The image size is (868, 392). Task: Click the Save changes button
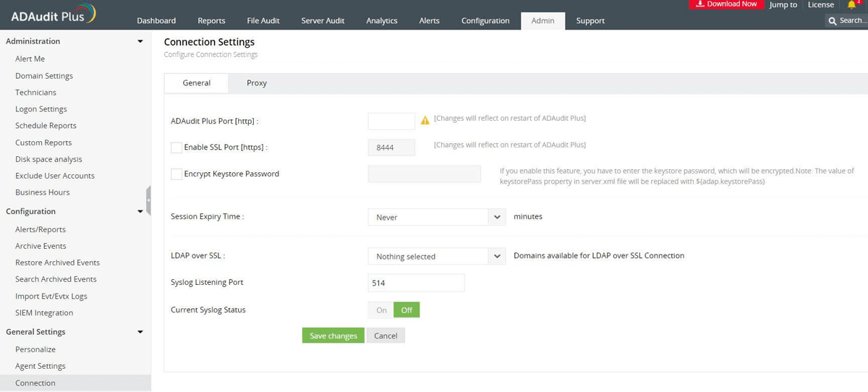click(x=333, y=336)
